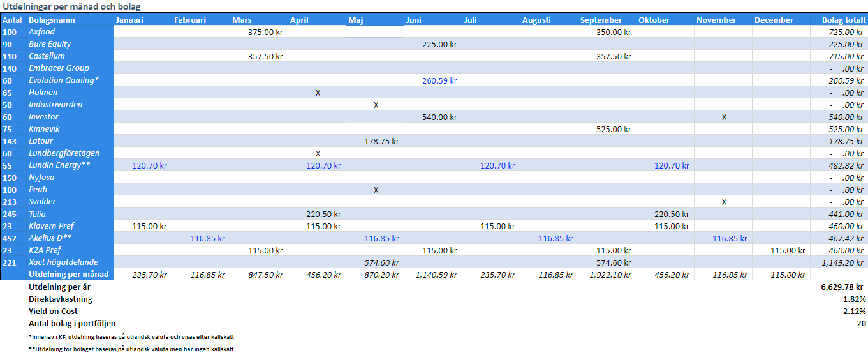Select Investor's 540.00 kr June cell

[x=433, y=117]
